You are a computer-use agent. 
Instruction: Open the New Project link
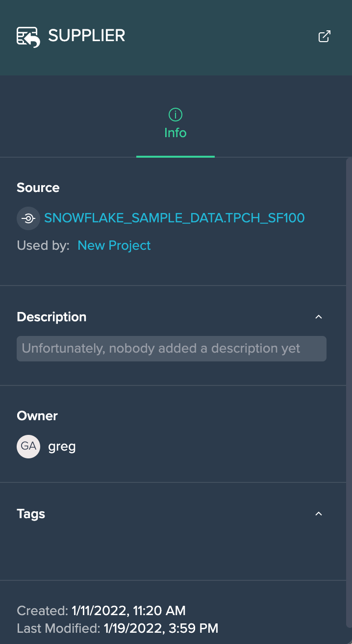click(114, 245)
